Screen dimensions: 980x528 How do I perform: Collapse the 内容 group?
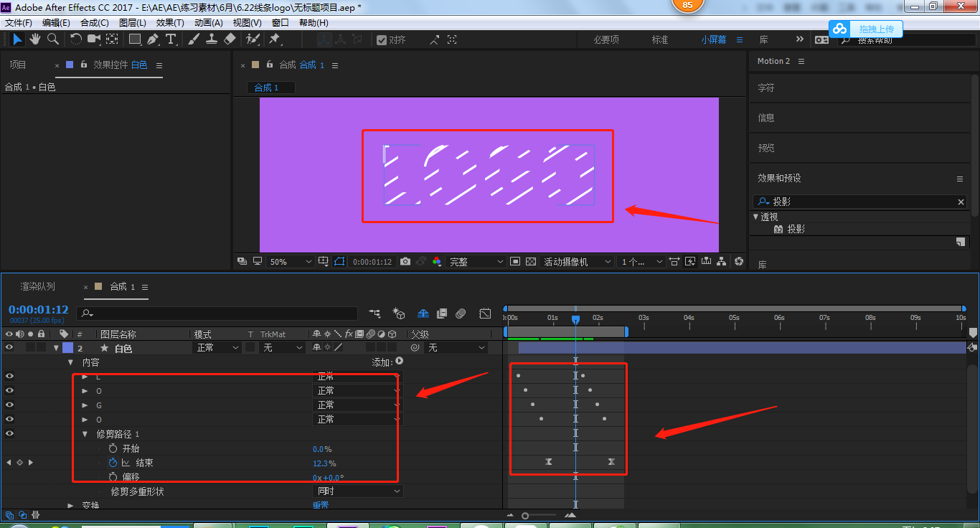pyautogui.click(x=70, y=362)
